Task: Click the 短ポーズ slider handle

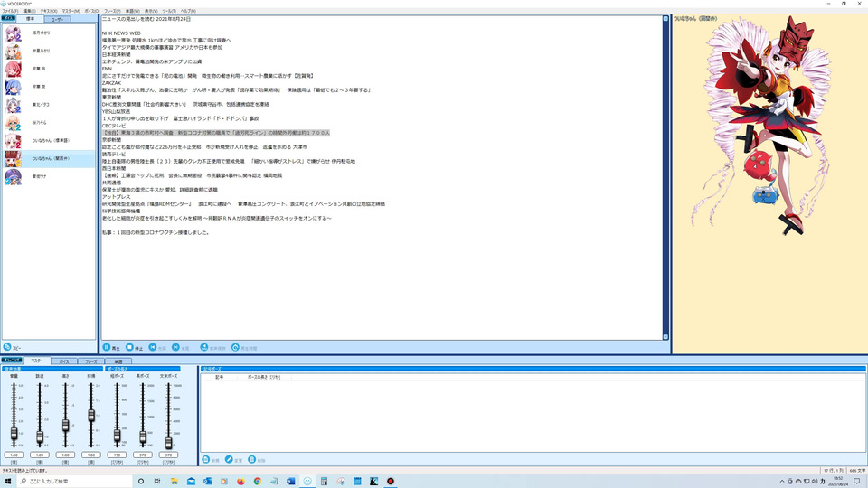Action: point(117,436)
